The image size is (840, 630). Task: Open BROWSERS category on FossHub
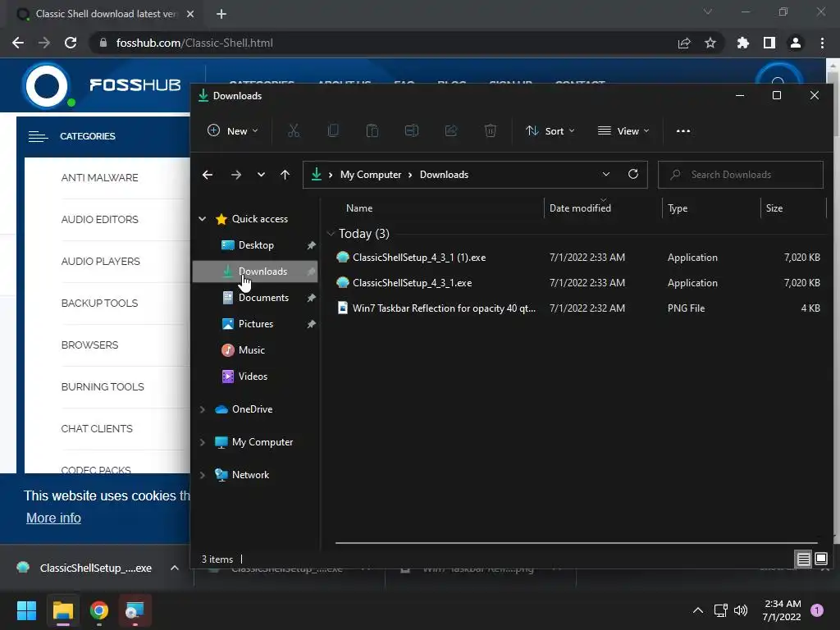(x=89, y=345)
